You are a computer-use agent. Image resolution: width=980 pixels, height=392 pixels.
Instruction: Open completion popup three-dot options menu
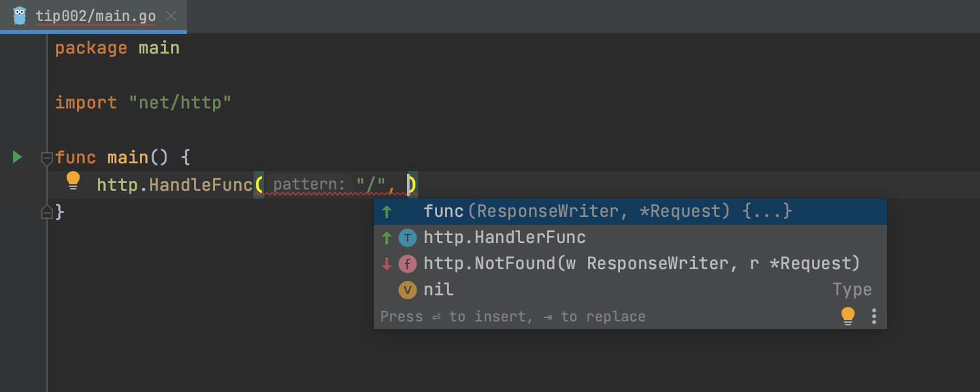874,316
